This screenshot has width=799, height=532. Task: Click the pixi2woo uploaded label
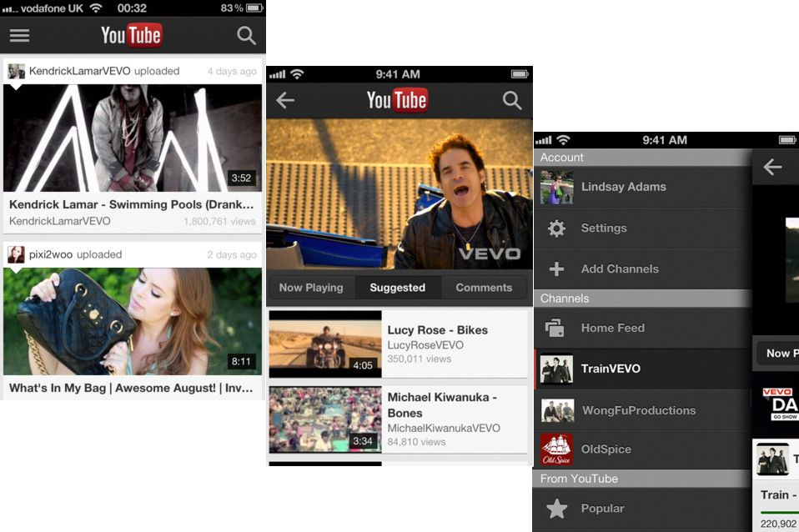click(75, 254)
